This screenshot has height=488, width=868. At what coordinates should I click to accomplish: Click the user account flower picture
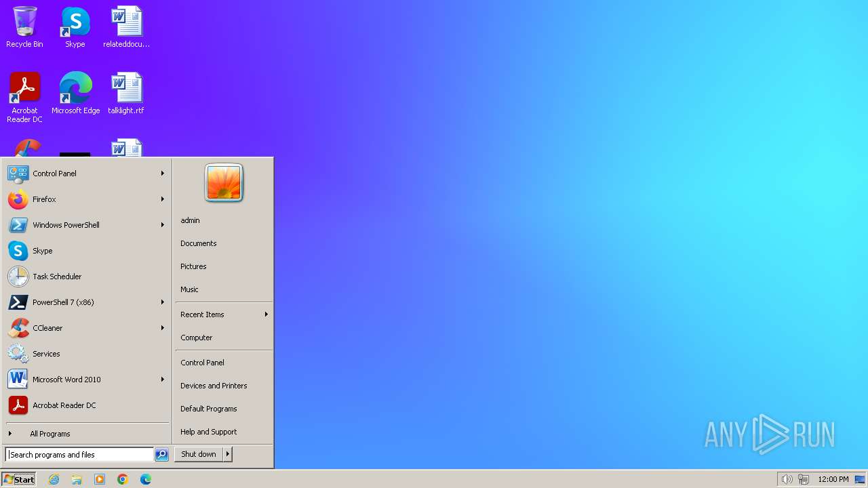click(224, 183)
